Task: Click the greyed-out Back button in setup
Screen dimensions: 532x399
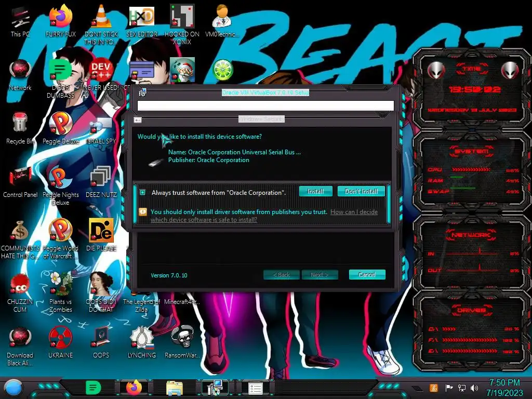Action: click(x=281, y=275)
